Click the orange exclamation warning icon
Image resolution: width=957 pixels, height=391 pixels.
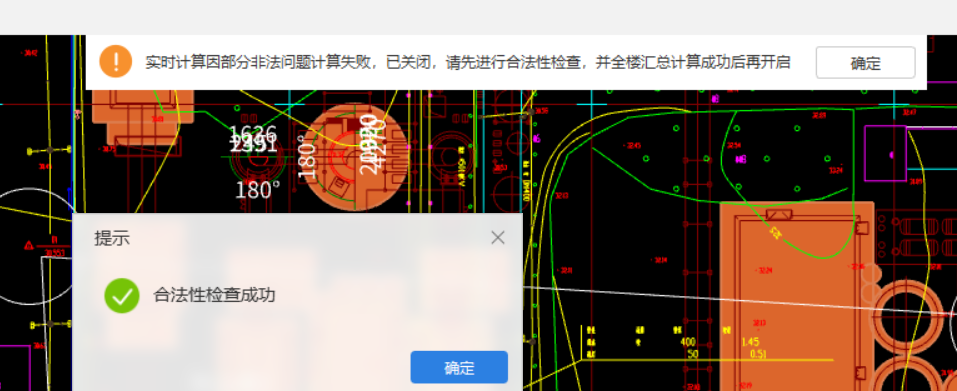coord(115,62)
